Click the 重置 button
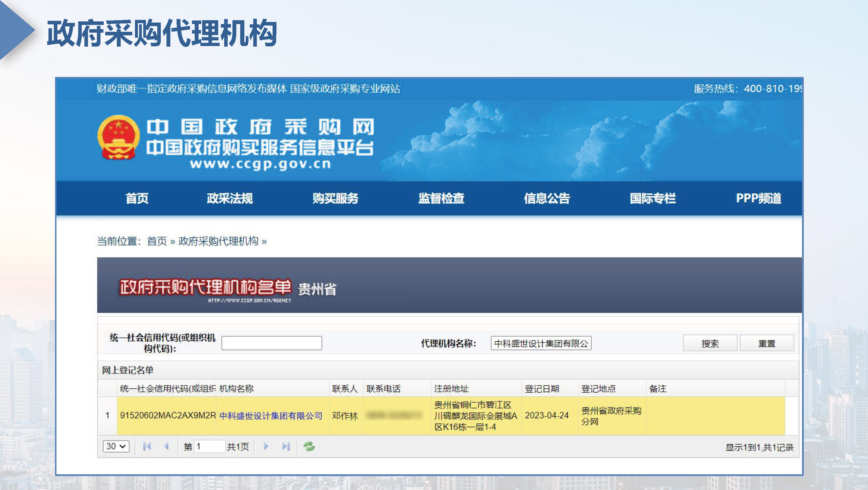Viewport: 868px width, 490px height. pyautogui.click(x=767, y=343)
